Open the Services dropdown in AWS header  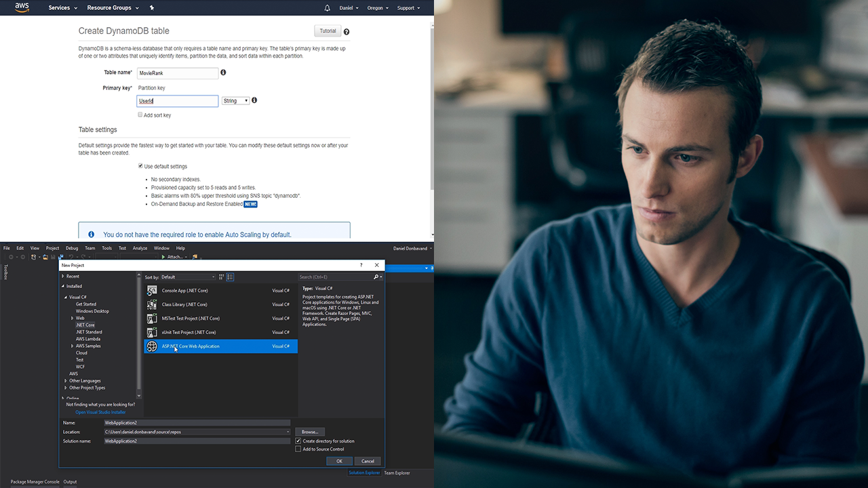pyautogui.click(x=62, y=8)
